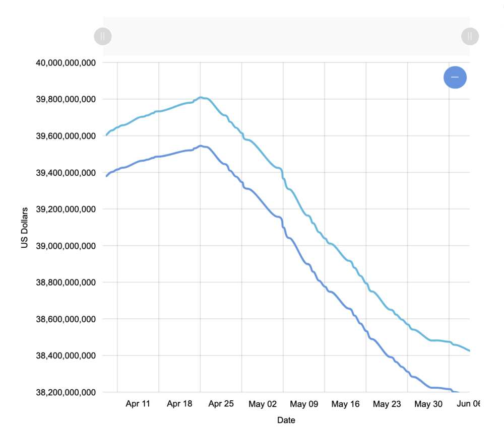Click the Apr 11 date label
This screenshot has height=433, width=504.
point(138,404)
